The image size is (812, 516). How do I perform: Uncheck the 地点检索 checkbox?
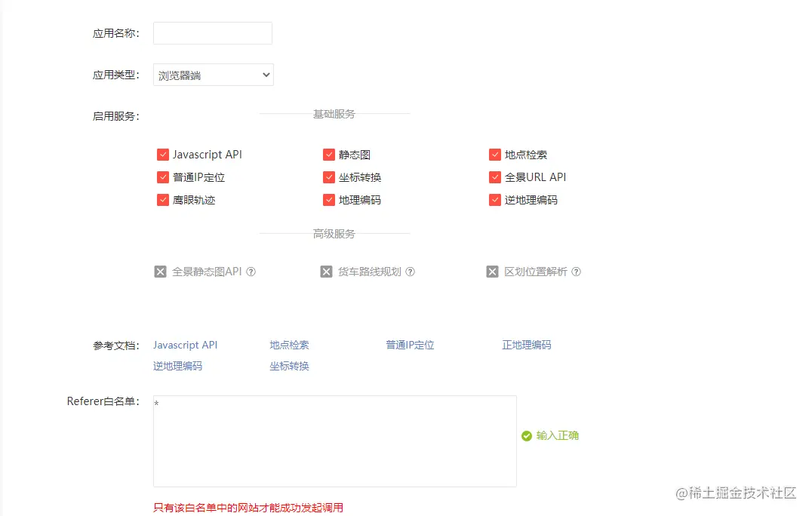click(495, 154)
